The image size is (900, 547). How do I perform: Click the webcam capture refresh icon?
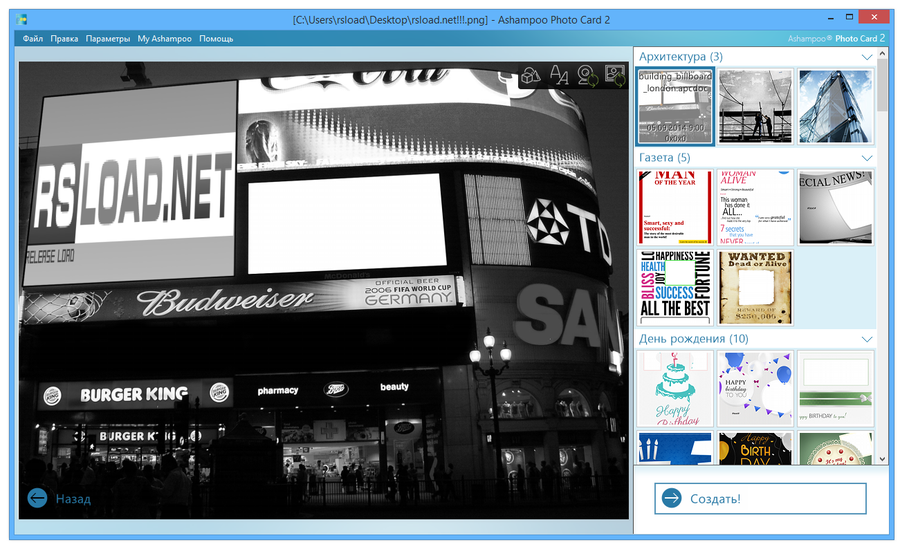point(587,76)
